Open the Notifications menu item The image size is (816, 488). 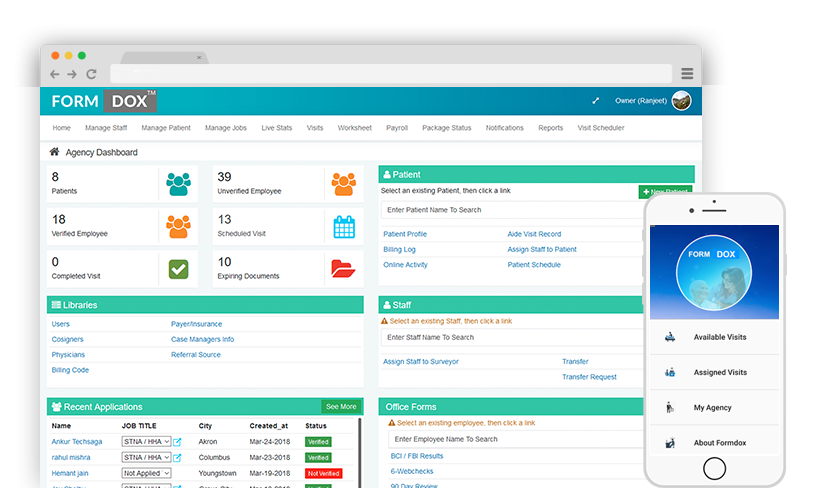coord(505,128)
